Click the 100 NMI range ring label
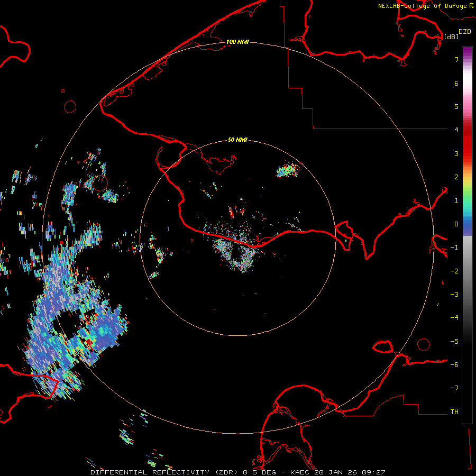Screen dimensions: 476x476 (x=237, y=42)
